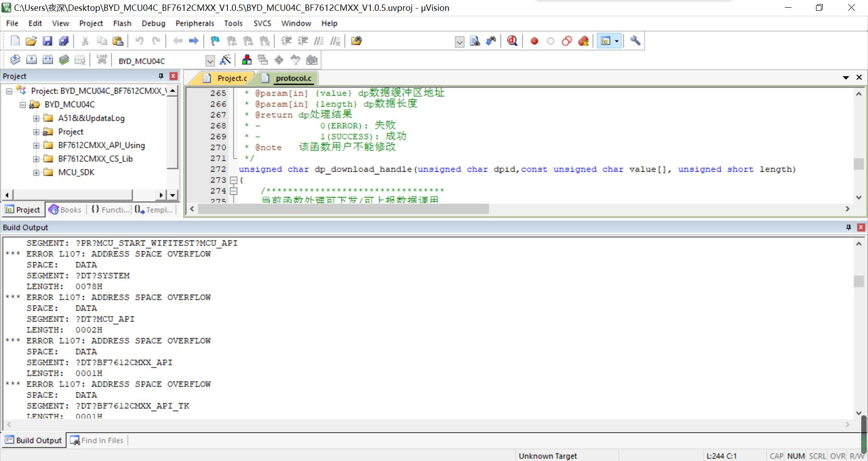Switch to the Find In Files tab
The width and height of the screenshot is (868, 461).
[97, 441]
